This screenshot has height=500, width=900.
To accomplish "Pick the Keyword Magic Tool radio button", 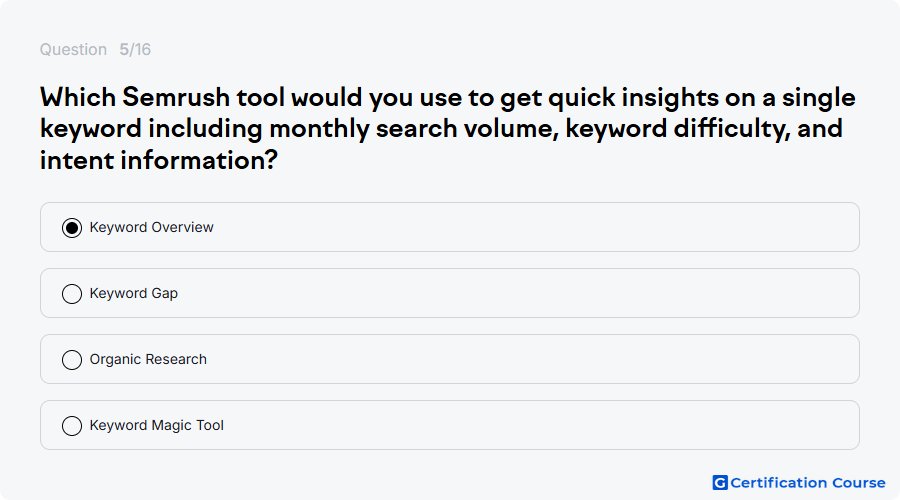I will coord(72,426).
